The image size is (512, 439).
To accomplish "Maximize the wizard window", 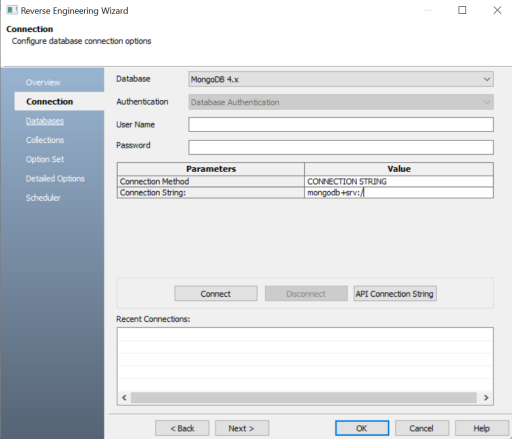I will pos(462,10).
